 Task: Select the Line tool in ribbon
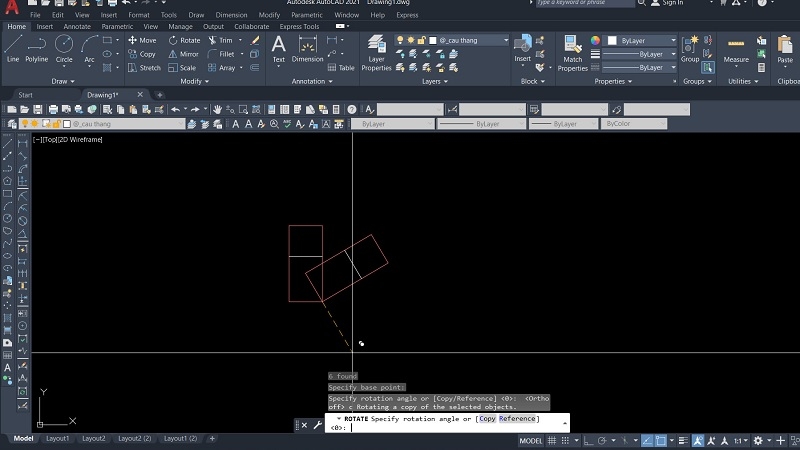click(13, 49)
